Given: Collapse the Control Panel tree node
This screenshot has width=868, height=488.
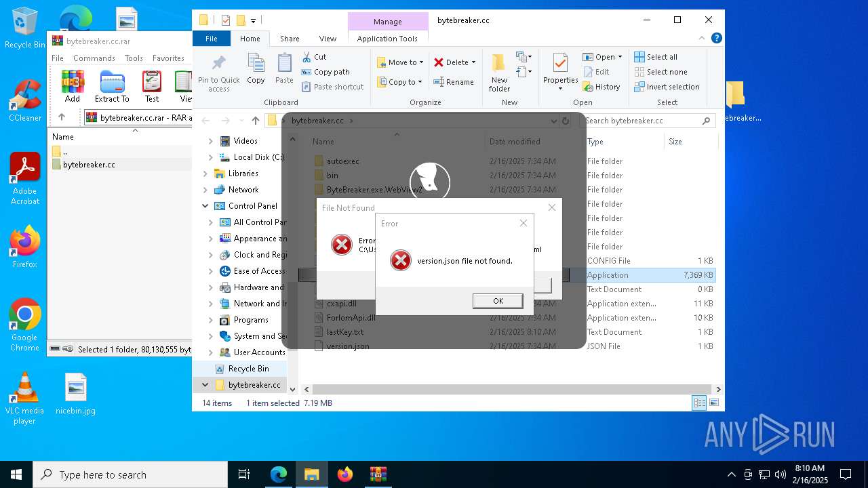Looking at the screenshot, I should click(x=205, y=206).
